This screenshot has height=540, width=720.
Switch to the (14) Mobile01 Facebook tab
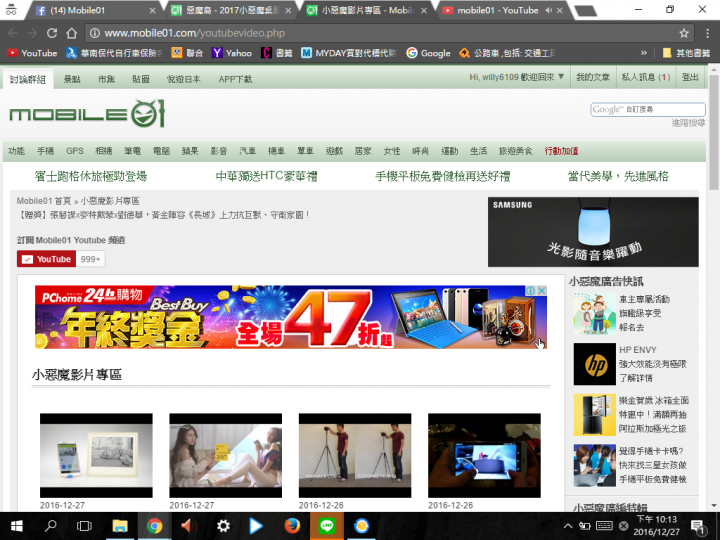click(x=94, y=10)
